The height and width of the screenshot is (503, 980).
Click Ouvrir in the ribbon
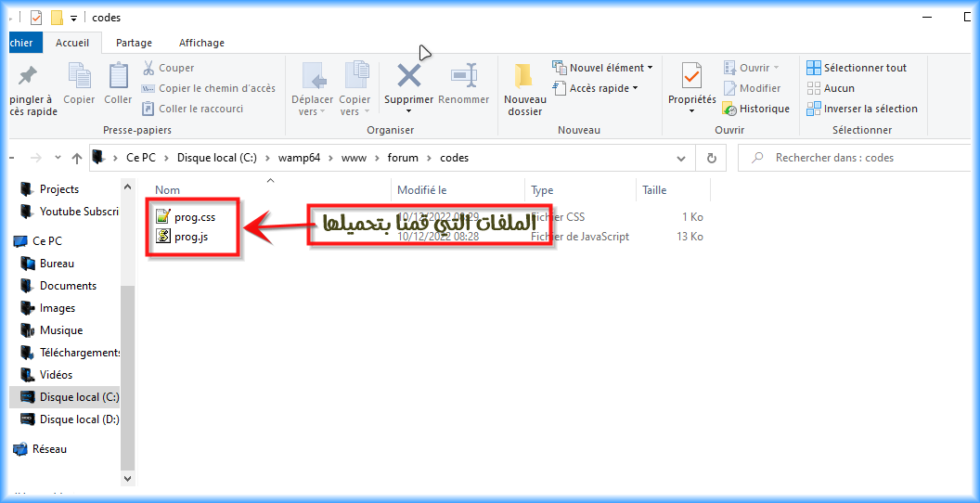click(x=752, y=68)
